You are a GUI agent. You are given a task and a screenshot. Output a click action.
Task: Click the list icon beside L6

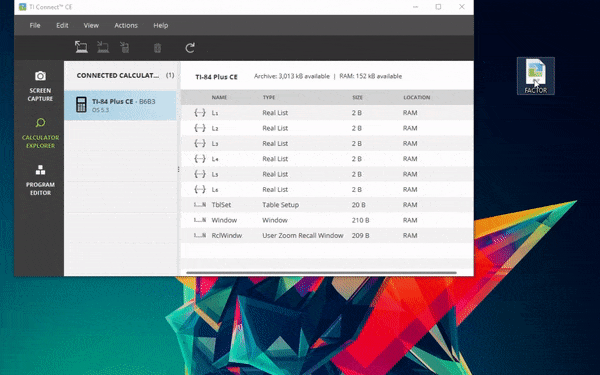click(x=200, y=189)
